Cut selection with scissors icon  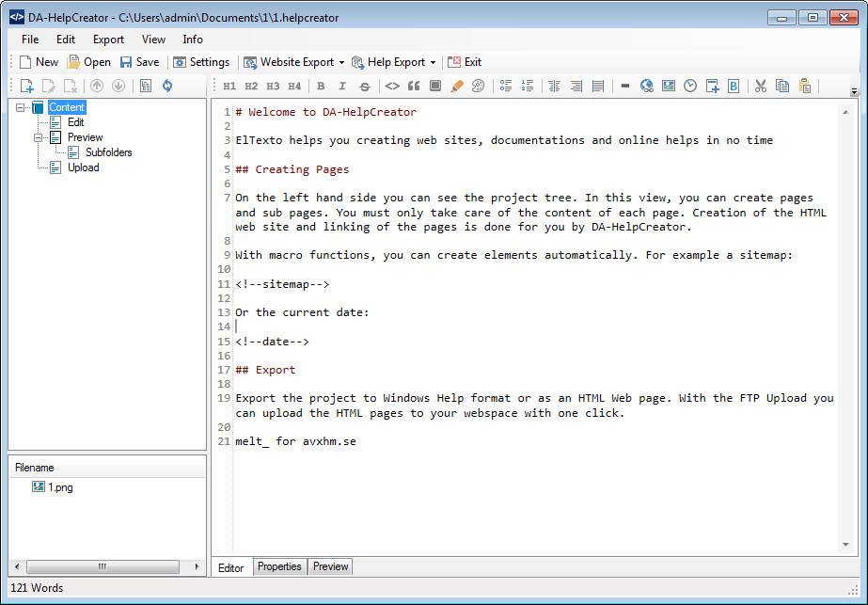761,86
